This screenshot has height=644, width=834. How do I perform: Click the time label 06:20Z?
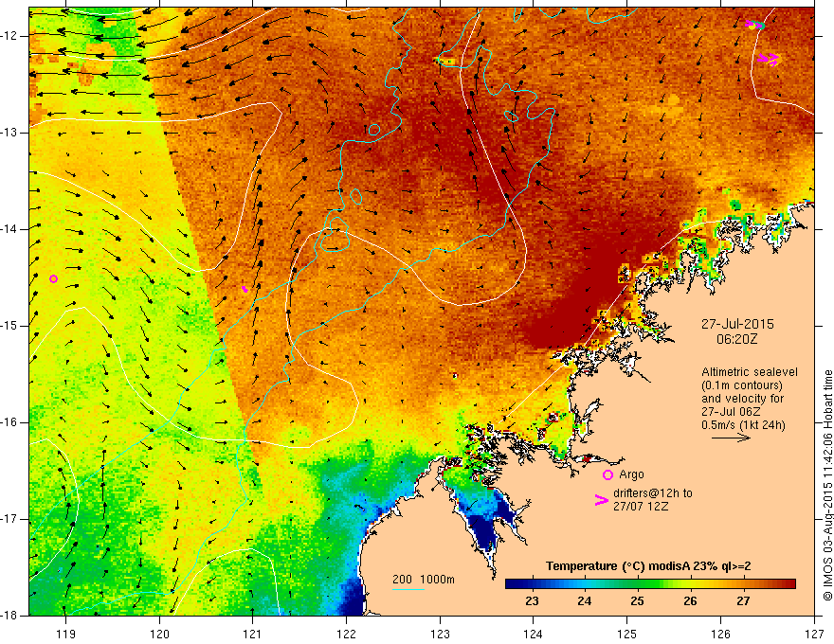[x=736, y=338]
